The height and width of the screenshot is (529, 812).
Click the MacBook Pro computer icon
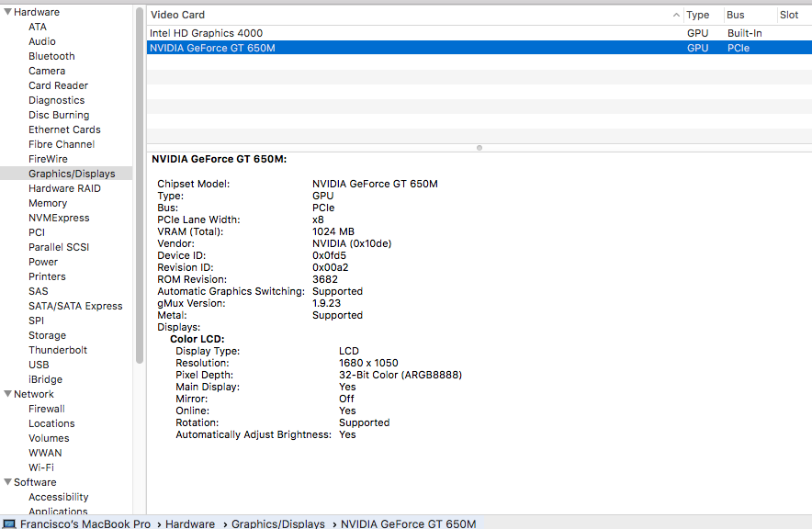click(9, 523)
